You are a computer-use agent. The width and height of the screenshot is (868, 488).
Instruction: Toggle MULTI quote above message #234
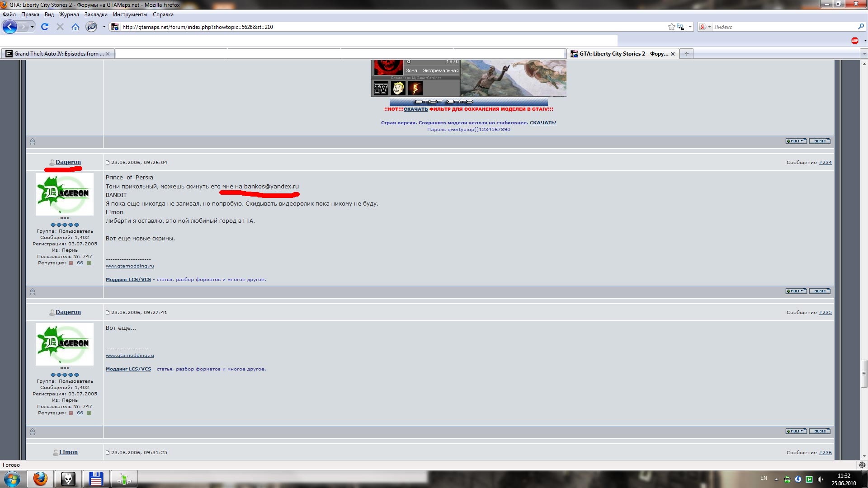(796, 141)
